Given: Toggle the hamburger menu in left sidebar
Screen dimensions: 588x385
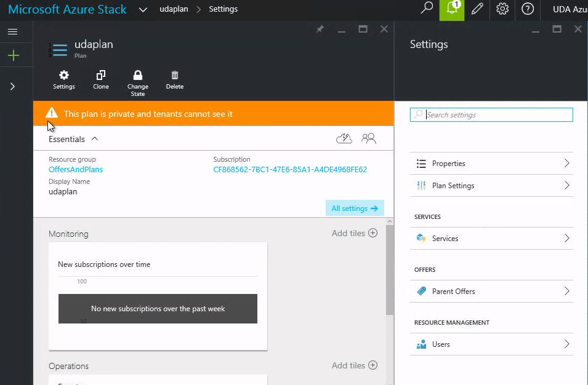Looking at the screenshot, I should coord(12,31).
